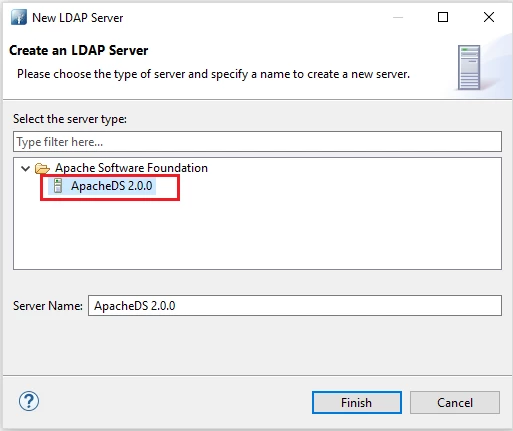Click the server image in the dialog banner

point(469,68)
